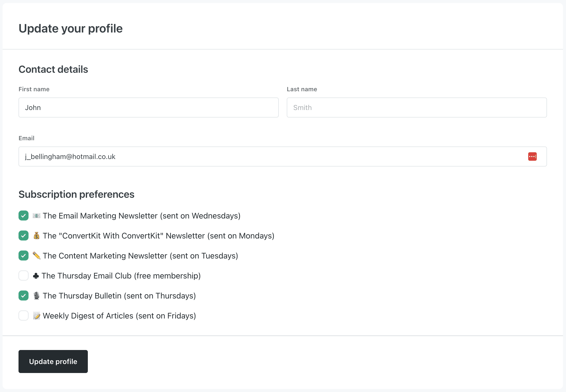The image size is (566, 392).
Task: Click the club symbol beside Thursday Email Club
Action: tap(36, 276)
